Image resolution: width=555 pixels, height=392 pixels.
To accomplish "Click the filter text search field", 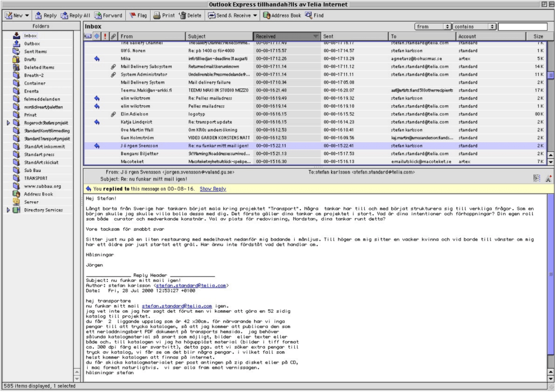I will point(522,26).
